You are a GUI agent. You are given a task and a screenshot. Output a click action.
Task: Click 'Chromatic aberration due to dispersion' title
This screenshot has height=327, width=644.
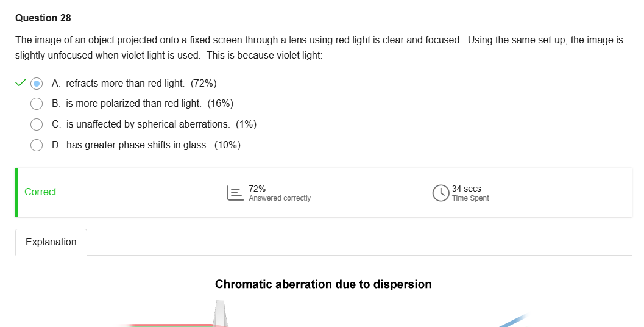coord(323,284)
